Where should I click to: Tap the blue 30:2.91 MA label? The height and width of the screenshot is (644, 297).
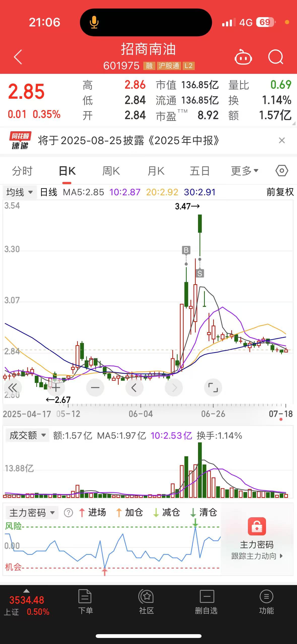200,192
